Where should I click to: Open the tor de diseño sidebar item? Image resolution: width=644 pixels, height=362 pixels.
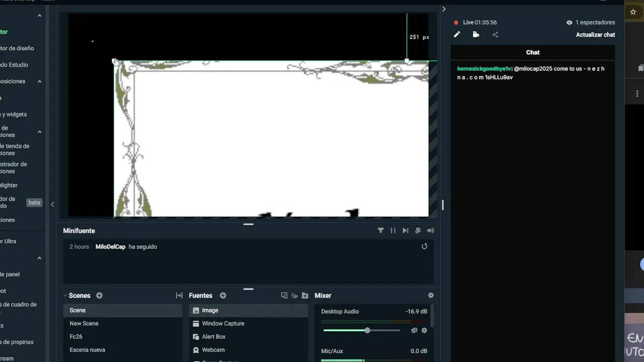[x=17, y=48]
